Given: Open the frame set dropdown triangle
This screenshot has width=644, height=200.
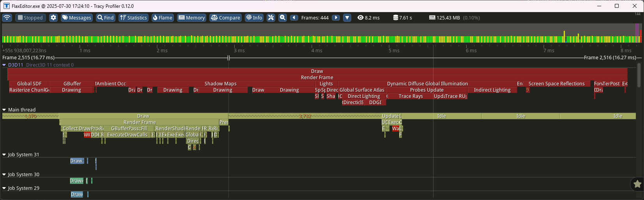Looking at the screenshot, I should click(x=347, y=18).
